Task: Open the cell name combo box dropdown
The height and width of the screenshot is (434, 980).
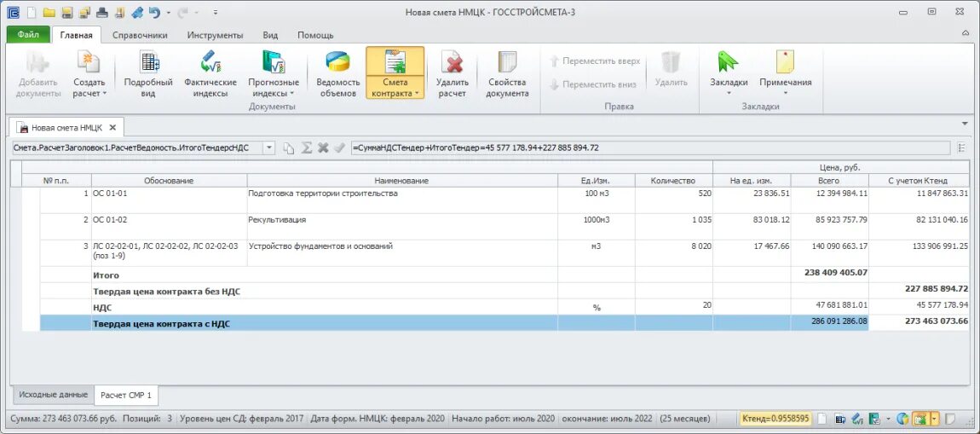Action: [x=269, y=148]
